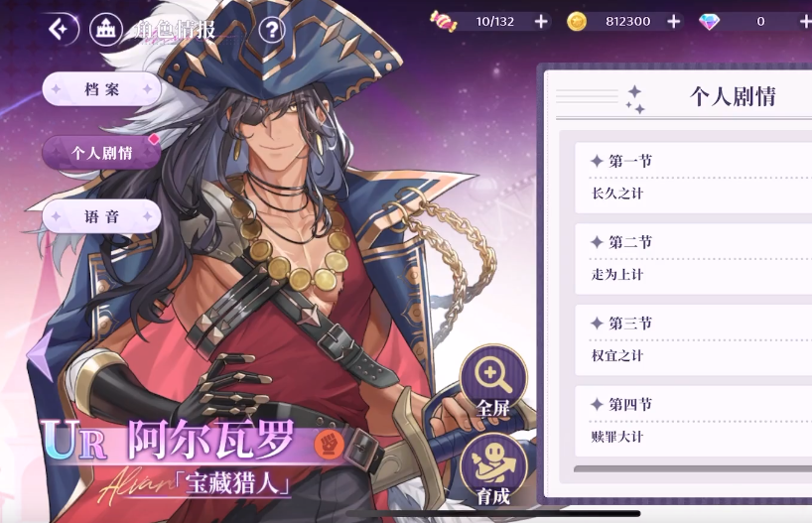Click the story list horizontal scrollbar
Viewport: 812px width, 523px height.
693,468
